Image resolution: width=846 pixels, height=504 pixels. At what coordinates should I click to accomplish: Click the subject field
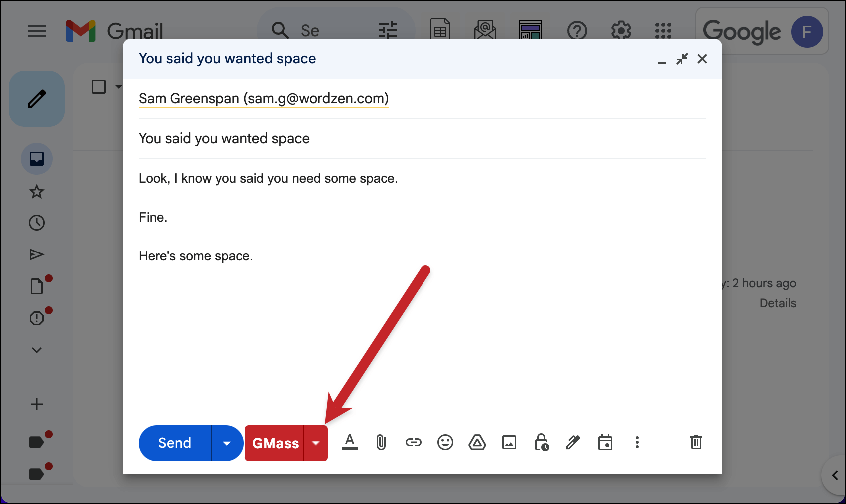pos(423,138)
